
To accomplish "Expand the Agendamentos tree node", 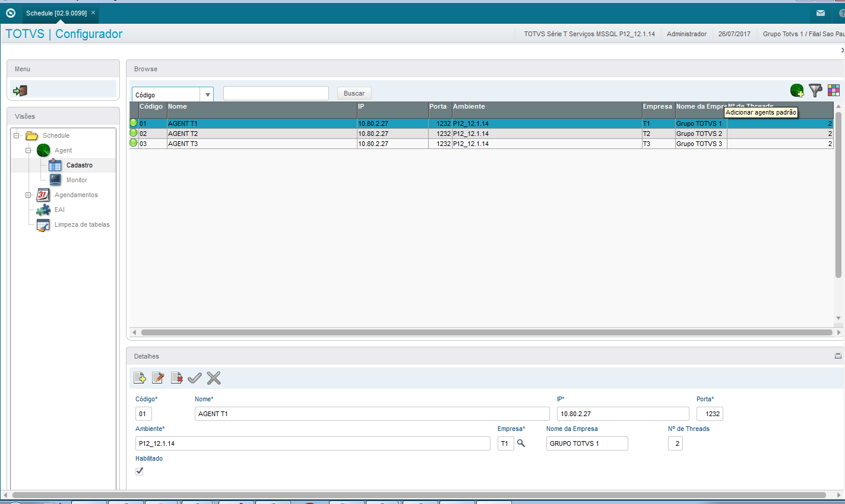I will point(28,195).
